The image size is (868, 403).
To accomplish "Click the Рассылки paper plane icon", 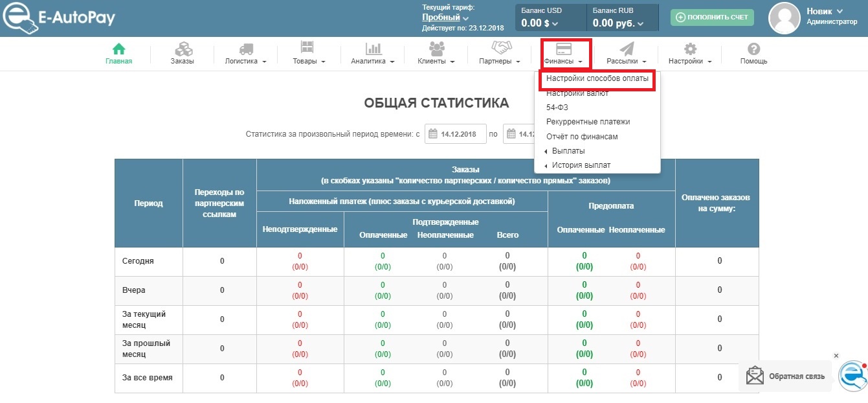I will (x=626, y=49).
